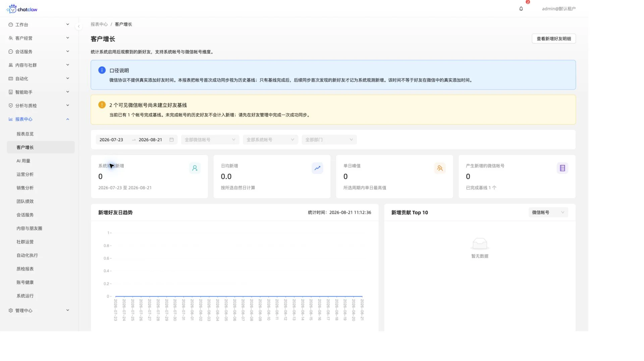
Task: Open the 全部微信帐号 dropdown
Action: point(210,140)
